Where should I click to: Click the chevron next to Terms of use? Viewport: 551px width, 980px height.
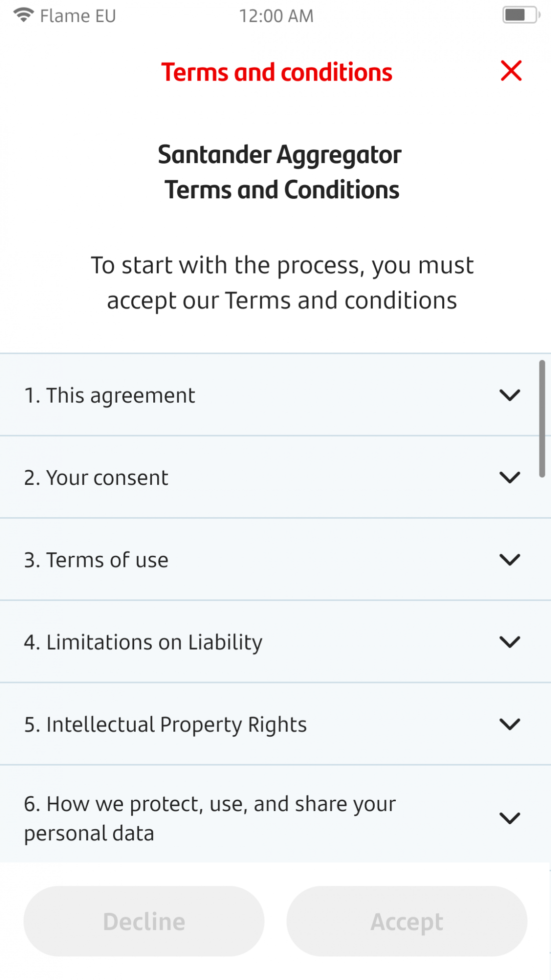pyautogui.click(x=510, y=559)
